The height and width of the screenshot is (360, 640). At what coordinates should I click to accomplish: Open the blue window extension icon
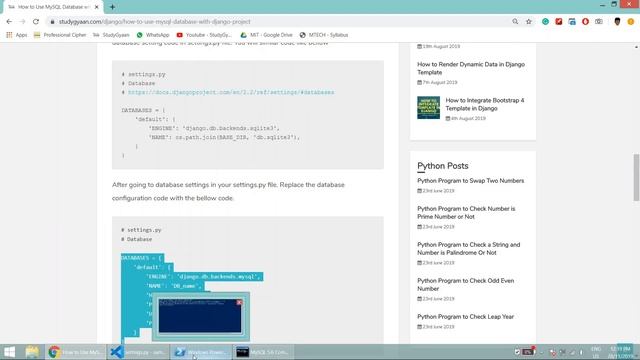[572, 22]
